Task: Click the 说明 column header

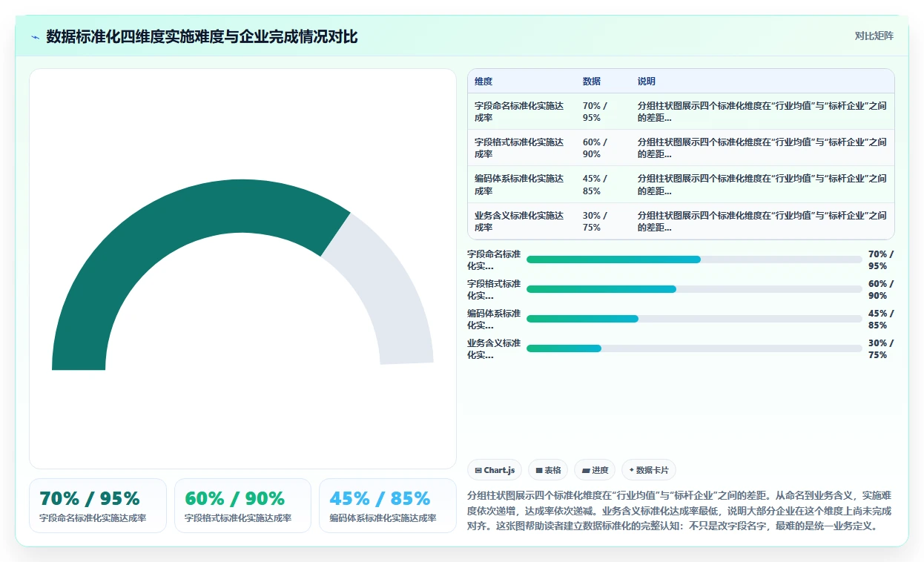Action: point(647,82)
